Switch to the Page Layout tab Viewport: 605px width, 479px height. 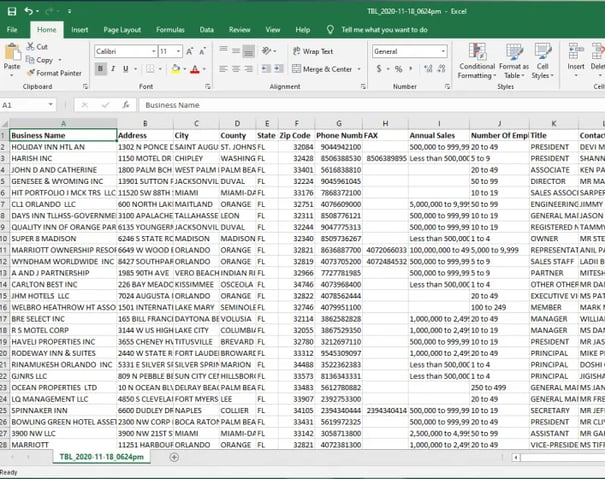[x=122, y=30]
